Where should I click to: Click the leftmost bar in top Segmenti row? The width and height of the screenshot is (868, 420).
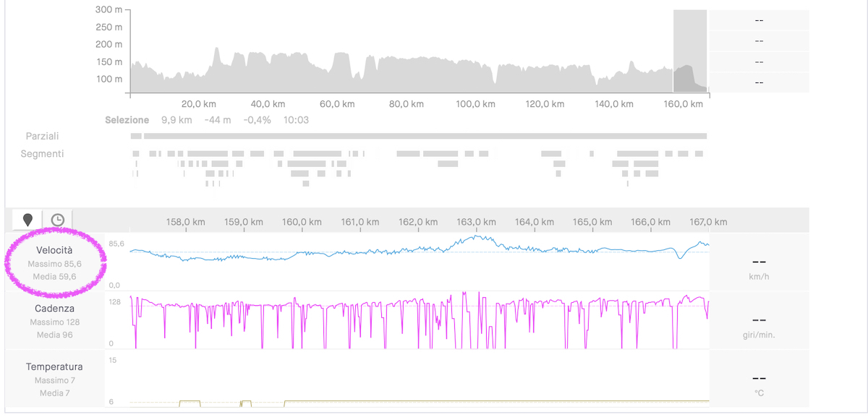pos(136,153)
